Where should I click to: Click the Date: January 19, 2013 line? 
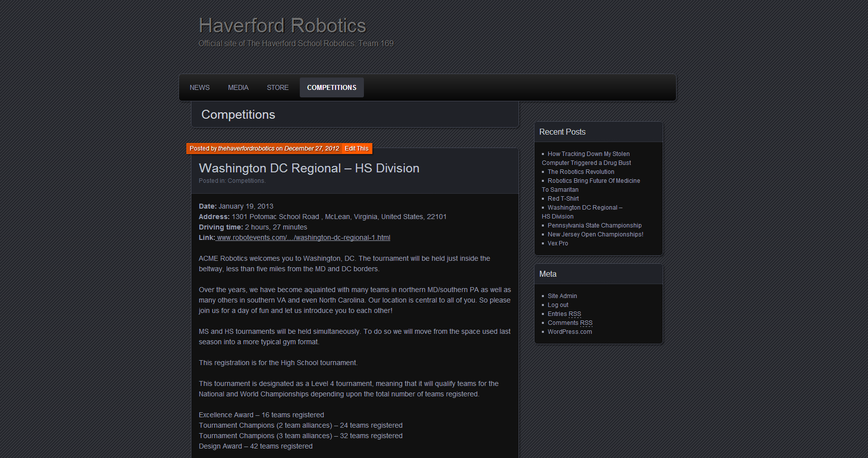click(x=236, y=206)
